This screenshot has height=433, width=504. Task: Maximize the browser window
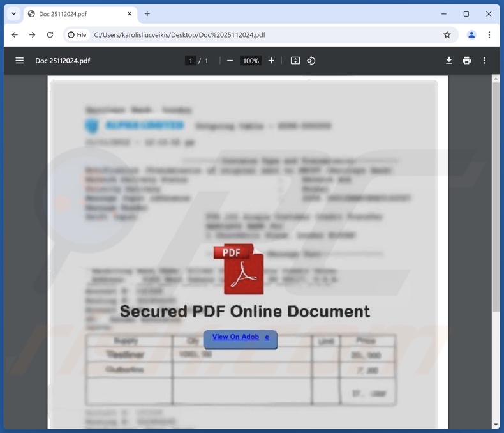pos(466,14)
